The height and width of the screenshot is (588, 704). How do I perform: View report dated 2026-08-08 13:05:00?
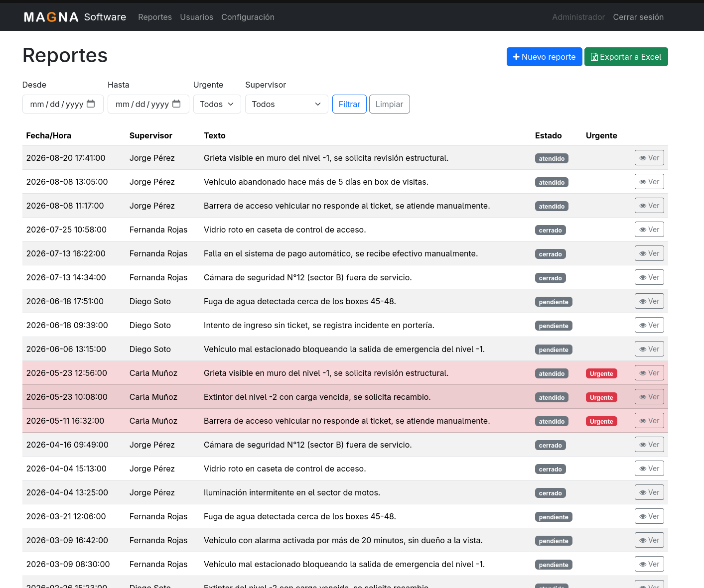pos(649,182)
